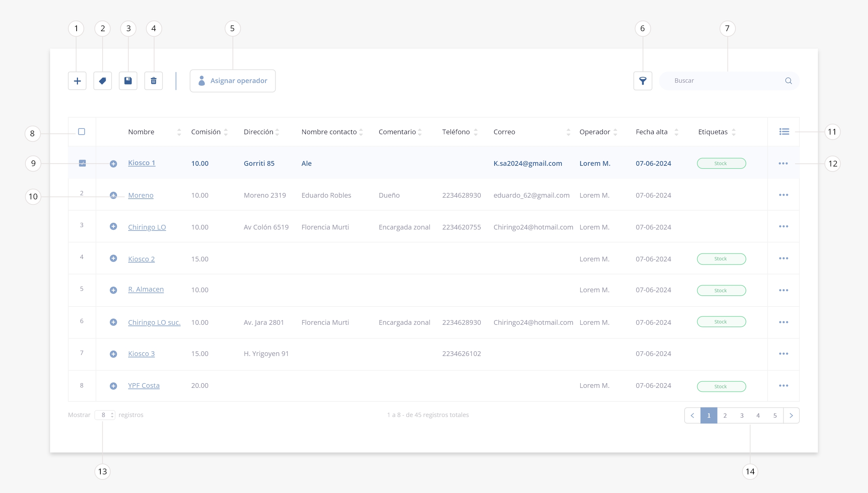The image size is (868, 493).
Task: Open the YPF Costa name link
Action: [144, 386]
